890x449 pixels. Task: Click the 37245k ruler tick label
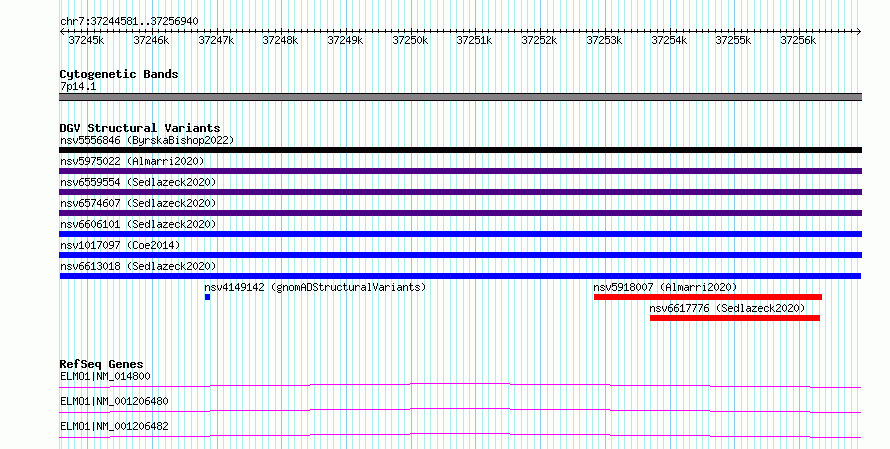(x=86, y=41)
